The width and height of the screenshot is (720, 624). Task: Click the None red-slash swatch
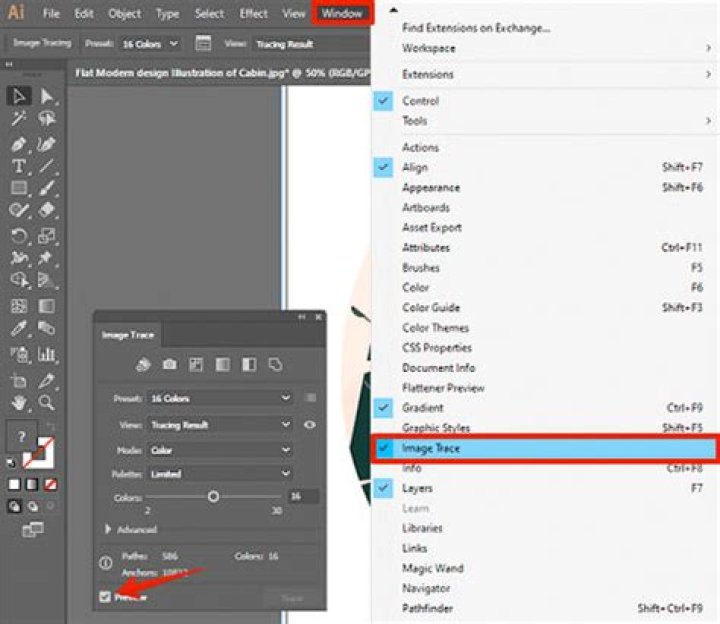click(x=51, y=484)
